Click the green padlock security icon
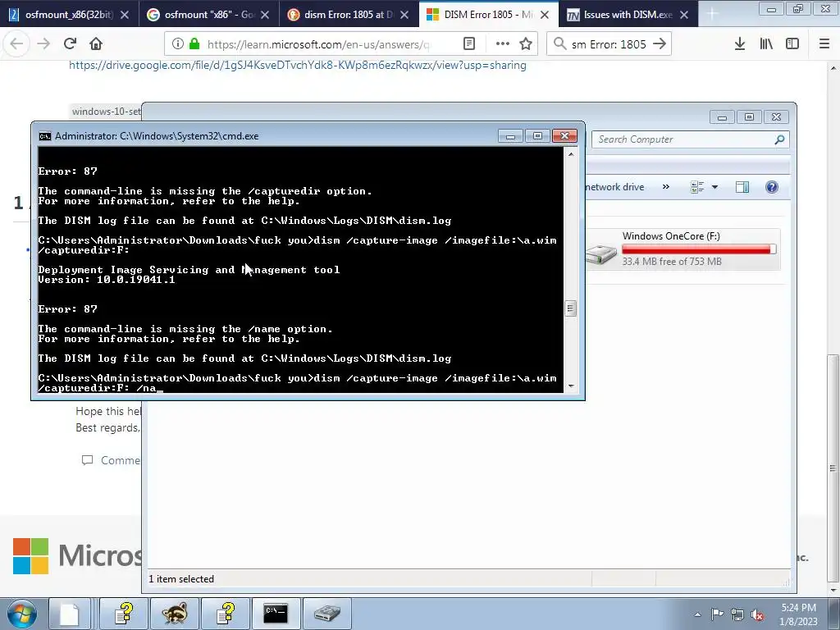This screenshot has width=840, height=630. click(x=194, y=44)
